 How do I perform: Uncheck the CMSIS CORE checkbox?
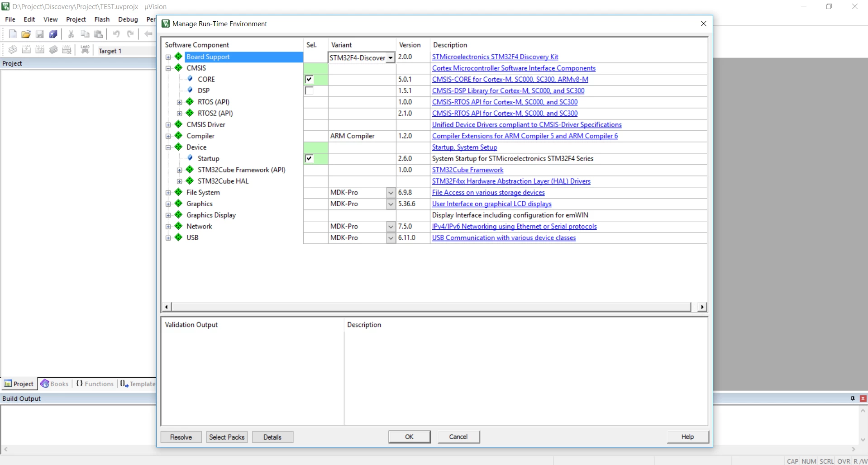click(309, 79)
